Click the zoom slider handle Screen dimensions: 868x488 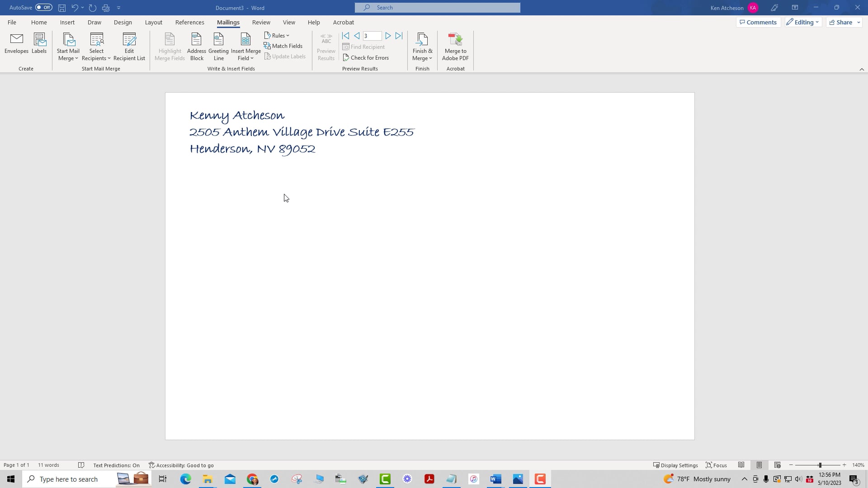[x=820, y=465]
